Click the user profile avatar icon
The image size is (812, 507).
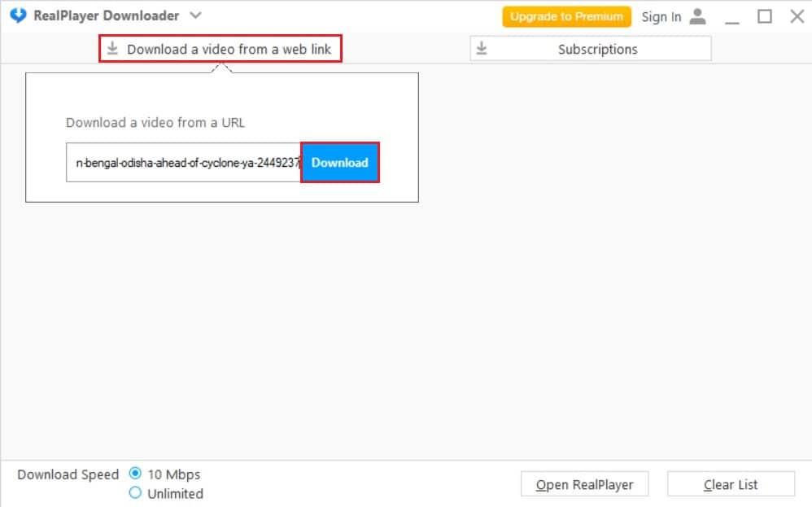[x=697, y=16]
